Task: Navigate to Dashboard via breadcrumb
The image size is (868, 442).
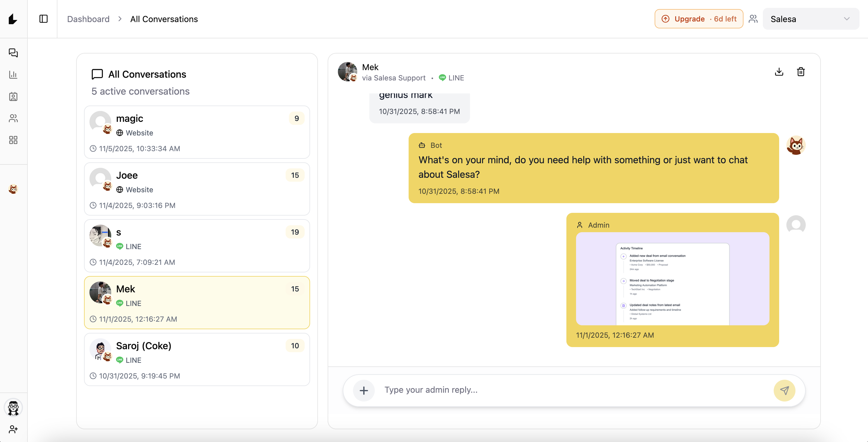Action: point(88,19)
